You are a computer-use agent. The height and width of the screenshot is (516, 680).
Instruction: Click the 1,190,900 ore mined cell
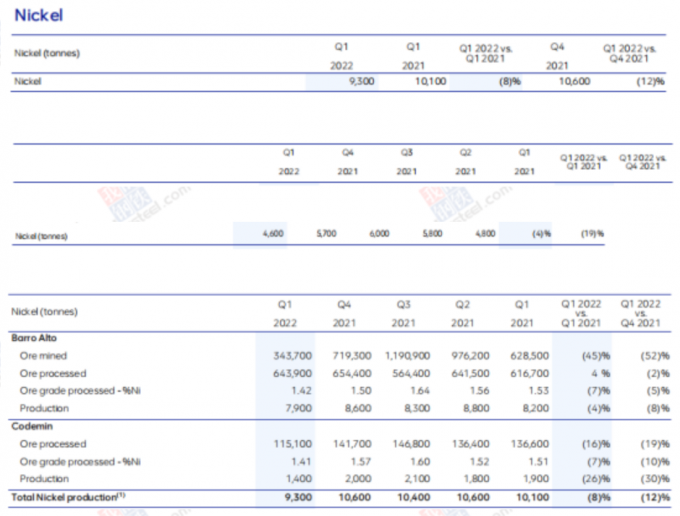408,355
